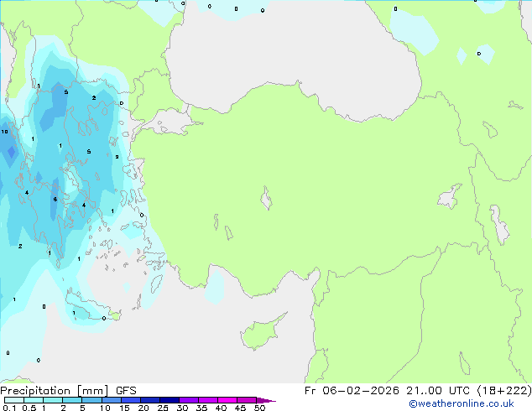This screenshot has height=411, width=532.
Task: Click the over-50 mm arrow tip of legend
Action: coord(266,400)
